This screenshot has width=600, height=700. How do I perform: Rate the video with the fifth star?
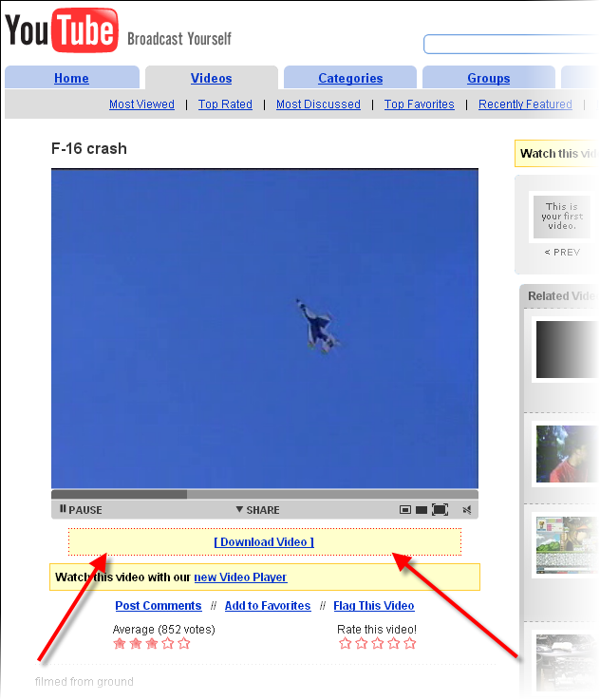(x=409, y=643)
